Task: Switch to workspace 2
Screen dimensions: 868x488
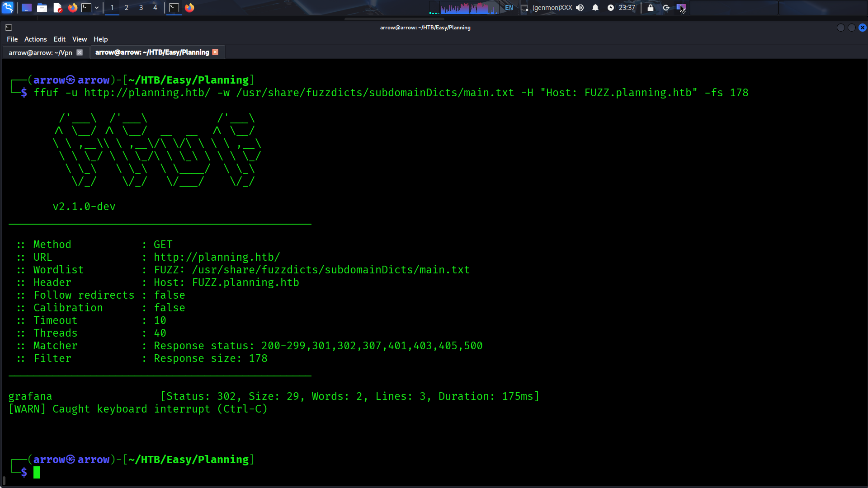Action: coord(127,8)
